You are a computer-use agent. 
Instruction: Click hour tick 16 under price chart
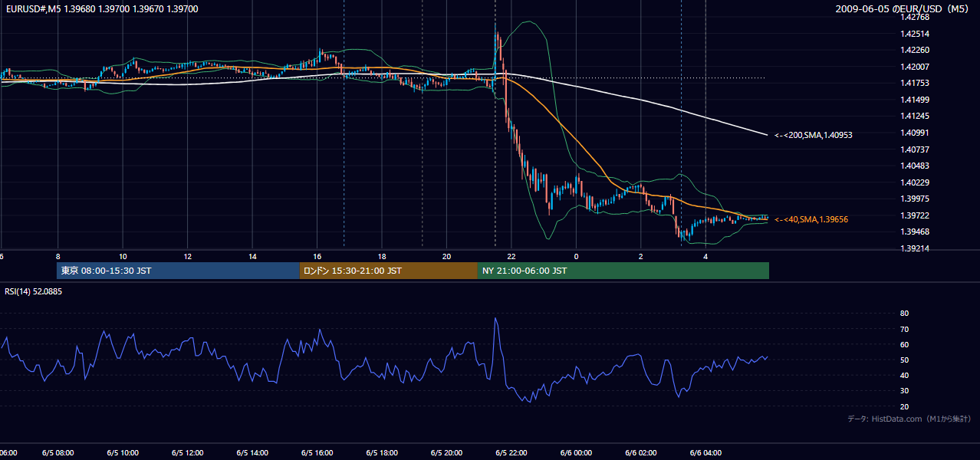tap(317, 257)
